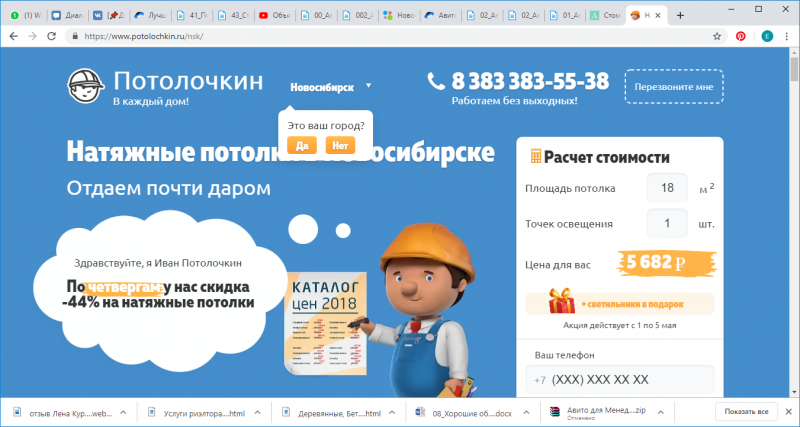Expand the Новосибирск city dropdown

pyautogui.click(x=368, y=86)
